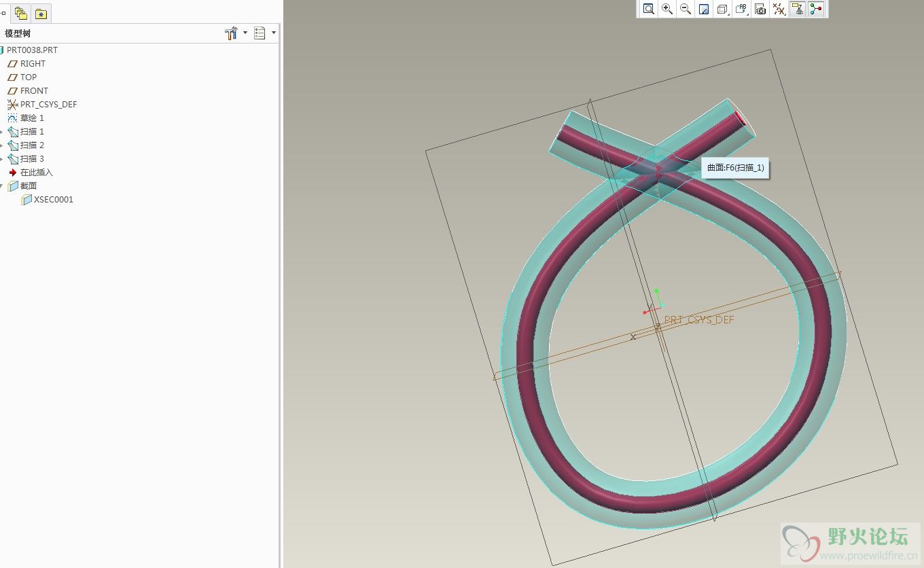This screenshot has height=568, width=924.
Task: Open the Display Style cube icon
Action: pos(723,9)
